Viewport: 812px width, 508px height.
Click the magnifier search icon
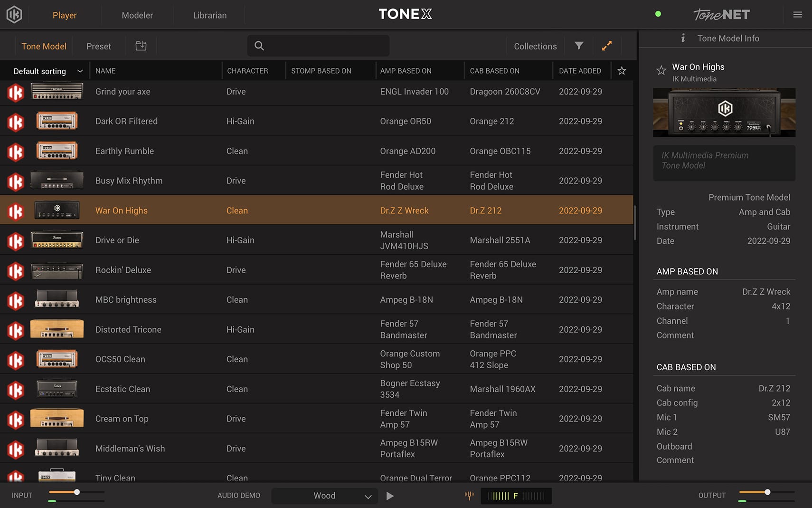click(259, 46)
